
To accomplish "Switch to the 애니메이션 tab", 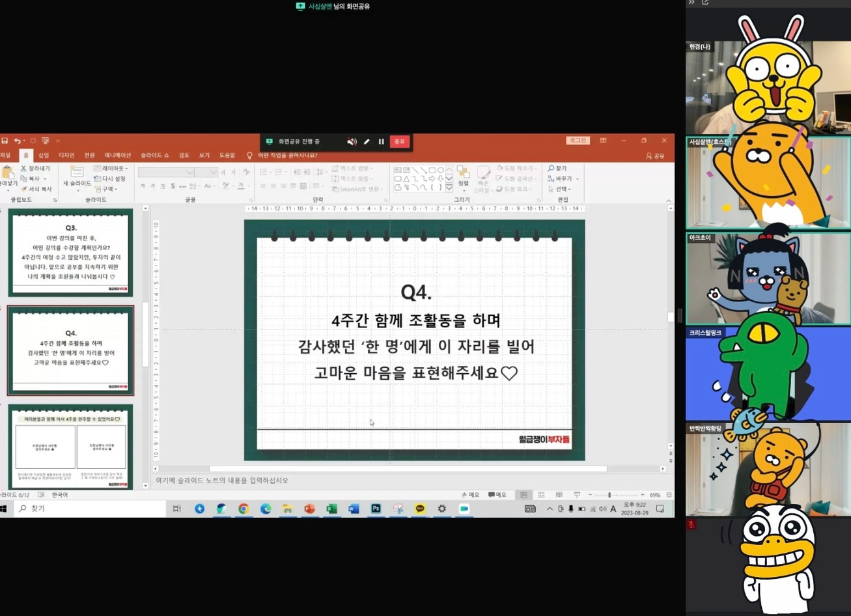I will (x=118, y=156).
